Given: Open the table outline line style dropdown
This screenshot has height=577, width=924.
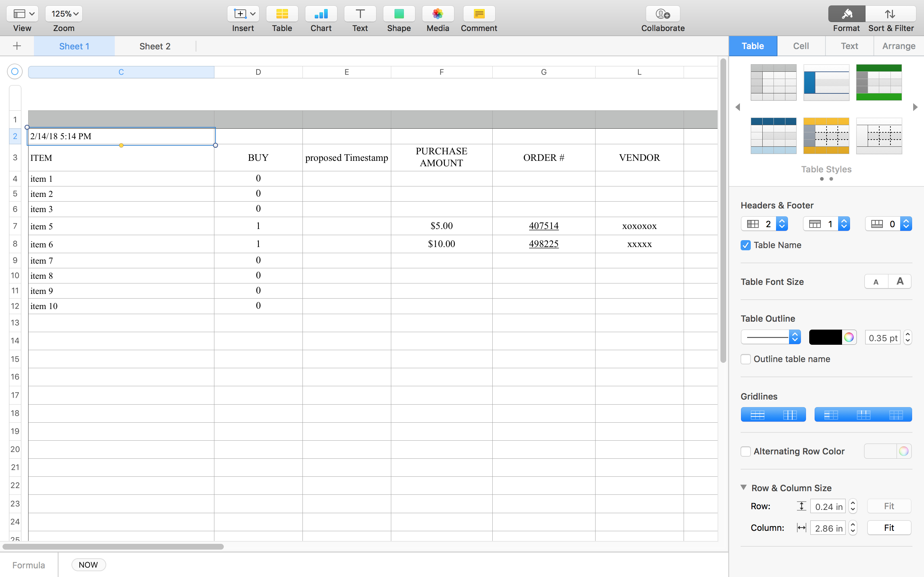Looking at the screenshot, I should click(x=771, y=337).
